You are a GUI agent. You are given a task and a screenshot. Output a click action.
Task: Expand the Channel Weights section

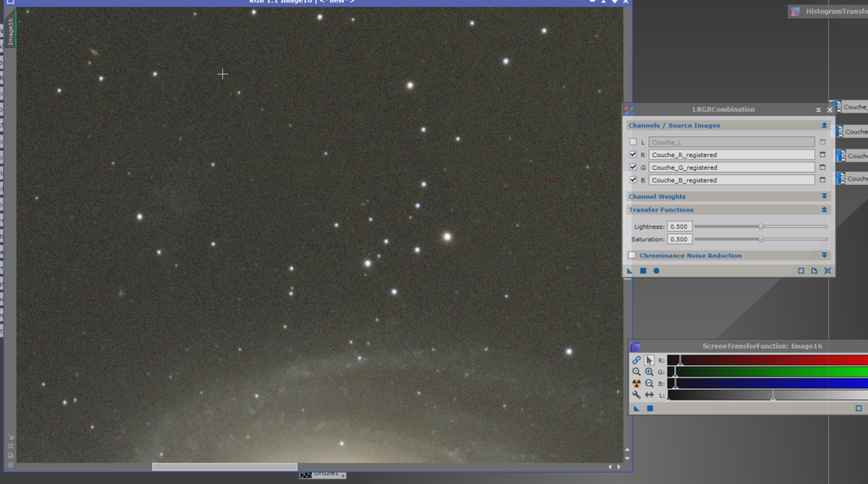(x=825, y=196)
